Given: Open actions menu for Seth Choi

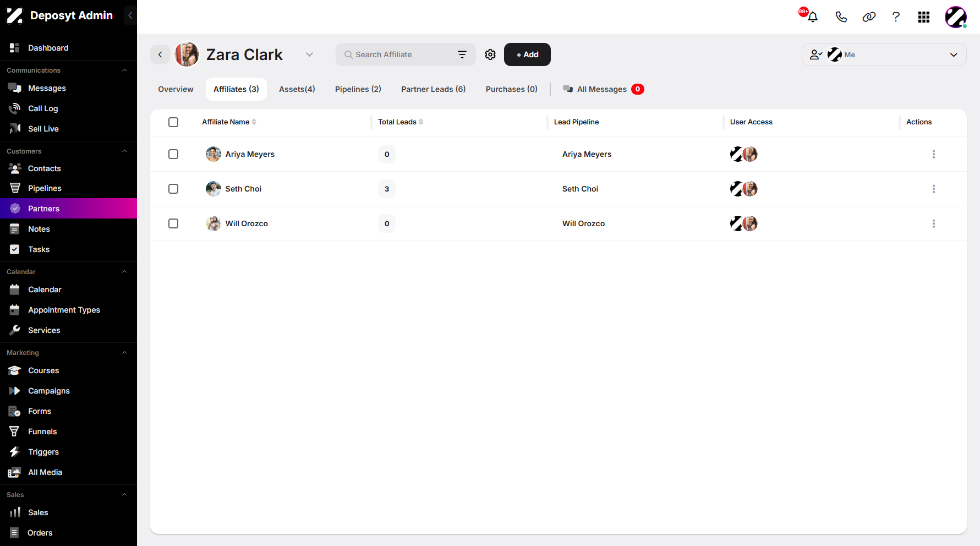Looking at the screenshot, I should click(x=934, y=189).
